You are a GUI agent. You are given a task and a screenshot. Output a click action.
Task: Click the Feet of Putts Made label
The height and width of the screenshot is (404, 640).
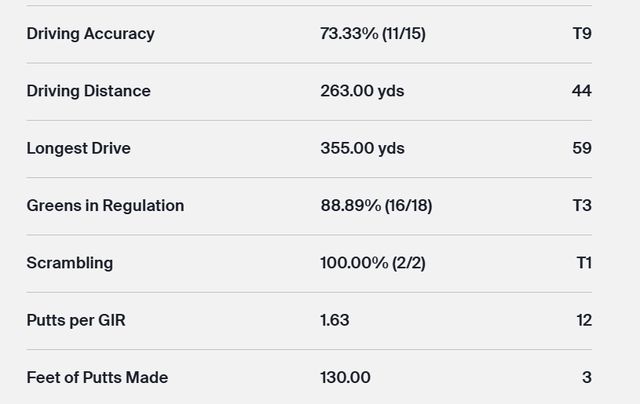97,377
